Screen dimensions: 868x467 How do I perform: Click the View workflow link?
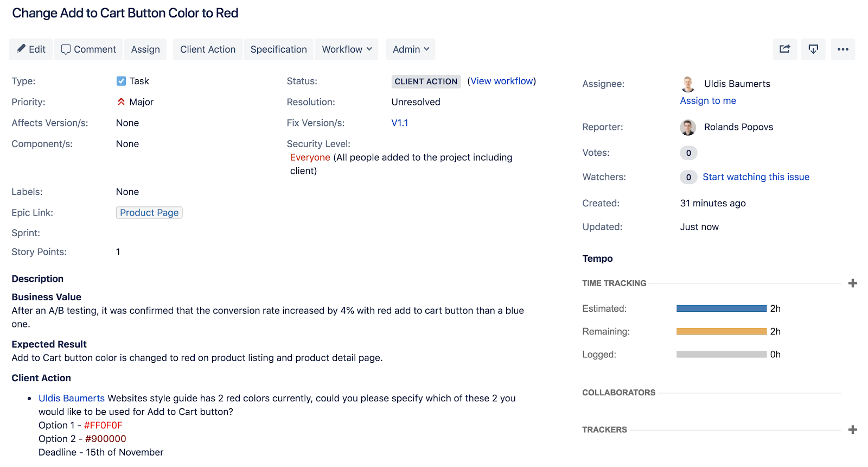click(502, 81)
